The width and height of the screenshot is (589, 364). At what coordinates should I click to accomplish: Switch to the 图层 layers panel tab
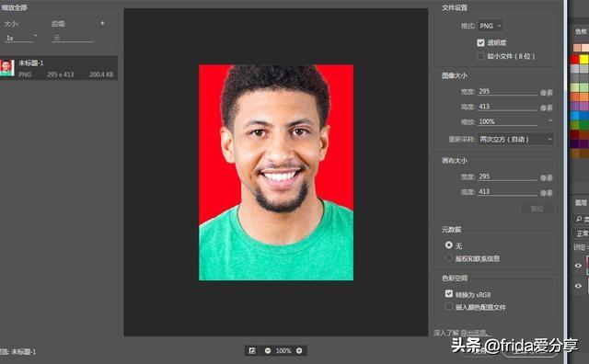tap(581, 202)
